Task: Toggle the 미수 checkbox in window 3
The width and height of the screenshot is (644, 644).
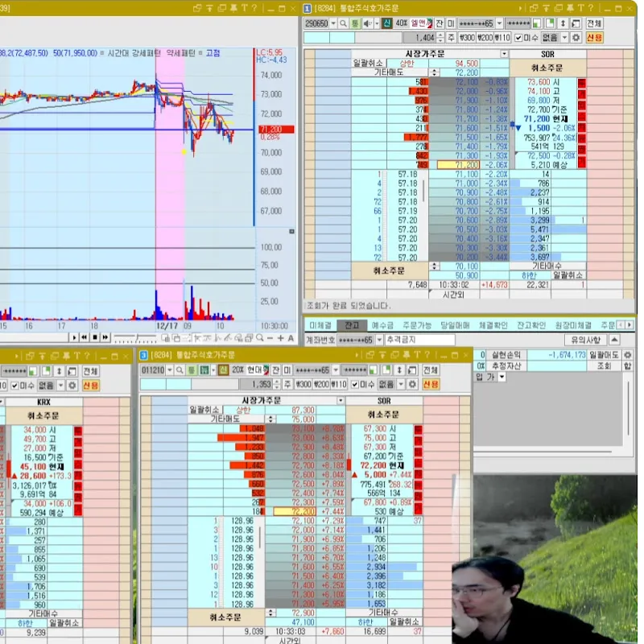Action: [354, 385]
